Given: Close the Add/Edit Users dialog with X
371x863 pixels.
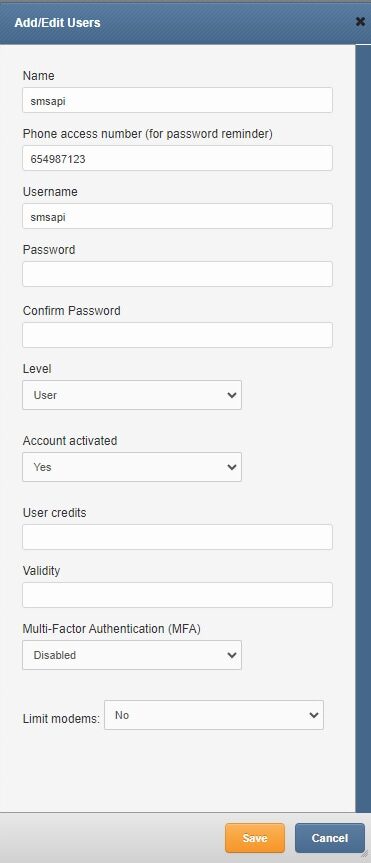Looking at the screenshot, I should (360, 22).
